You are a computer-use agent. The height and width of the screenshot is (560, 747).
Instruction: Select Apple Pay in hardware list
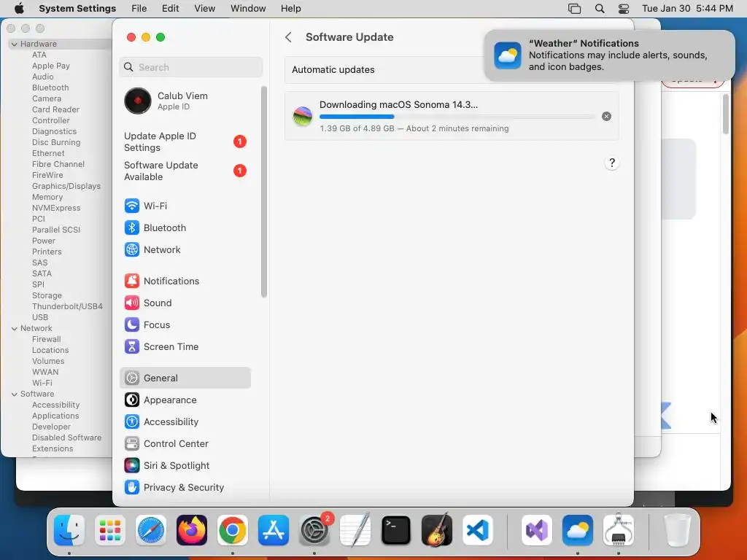[51, 66]
